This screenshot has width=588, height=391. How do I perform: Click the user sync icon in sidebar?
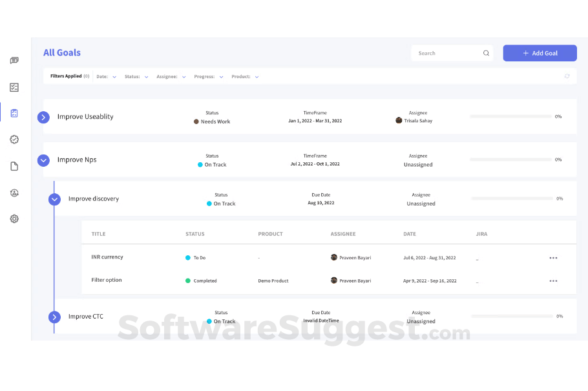pyautogui.click(x=14, y=193)
